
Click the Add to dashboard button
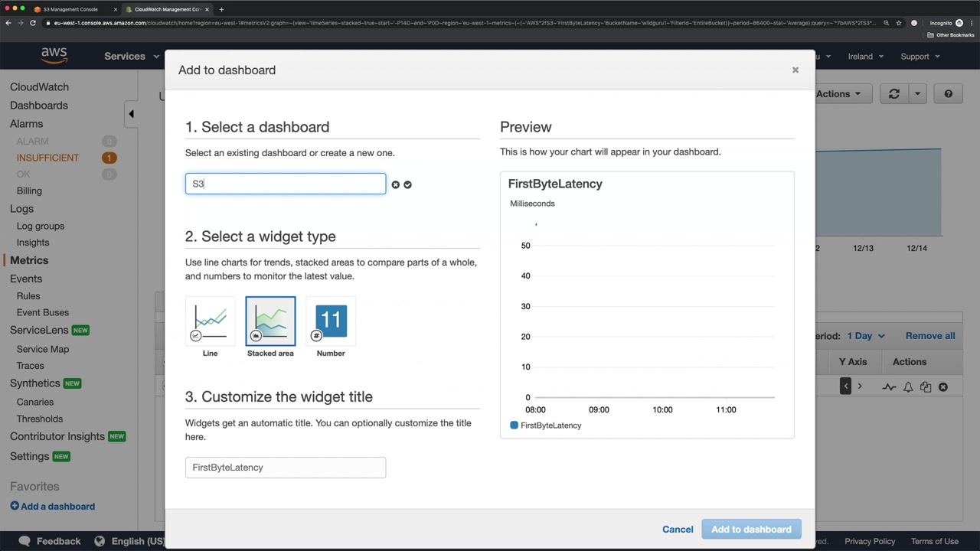[x=751, y=530]
